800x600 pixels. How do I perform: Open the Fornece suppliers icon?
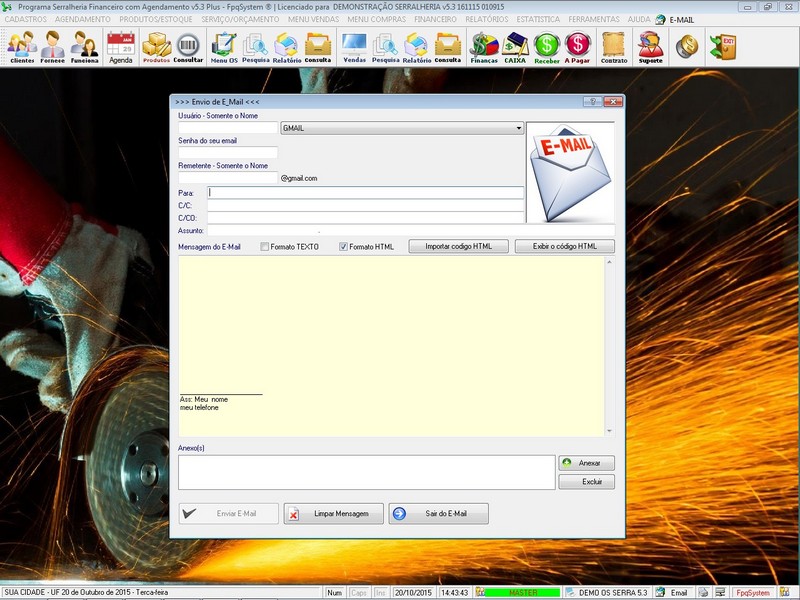pyautogui.click(x=53, y=47)
